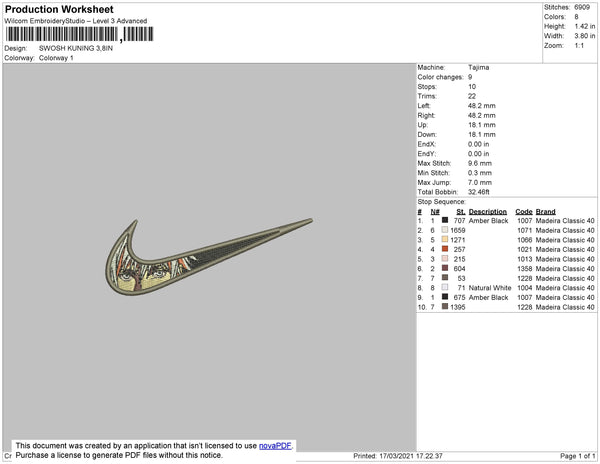600x464 pixels.
Task: Select the Up label in machine info
Action: tap(422, 125)
